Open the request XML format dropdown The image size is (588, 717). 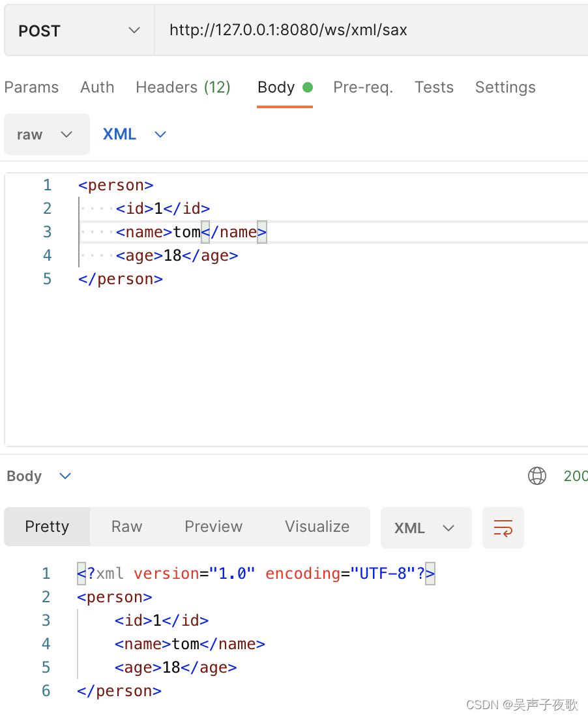click(134, 134)
